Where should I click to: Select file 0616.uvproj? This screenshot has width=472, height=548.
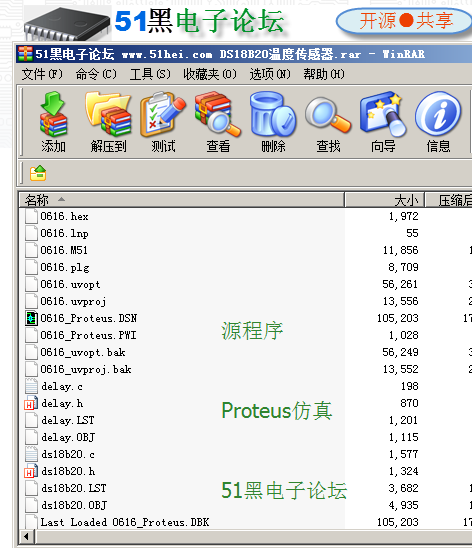click(73, 301)
